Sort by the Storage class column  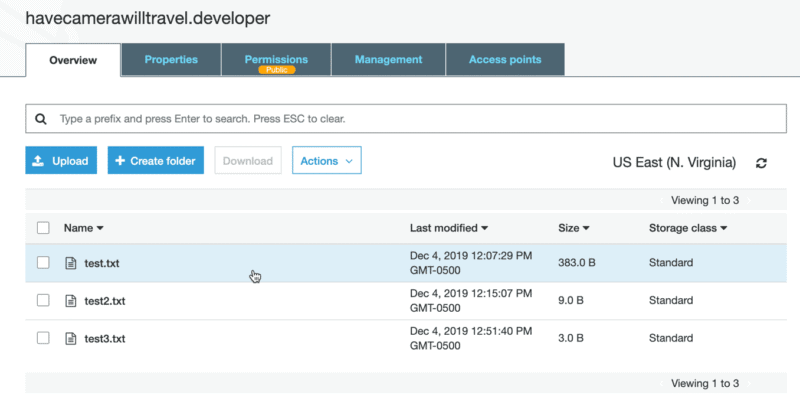[688, 228]
